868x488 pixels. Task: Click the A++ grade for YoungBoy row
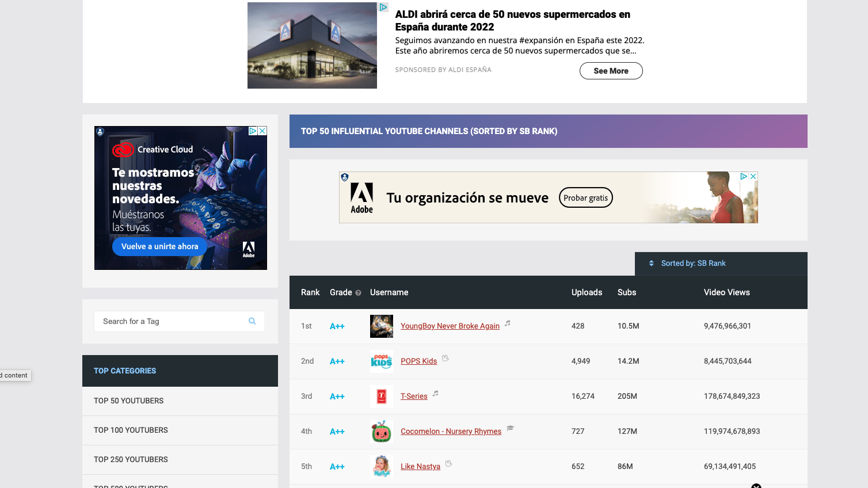coord(337,326)
